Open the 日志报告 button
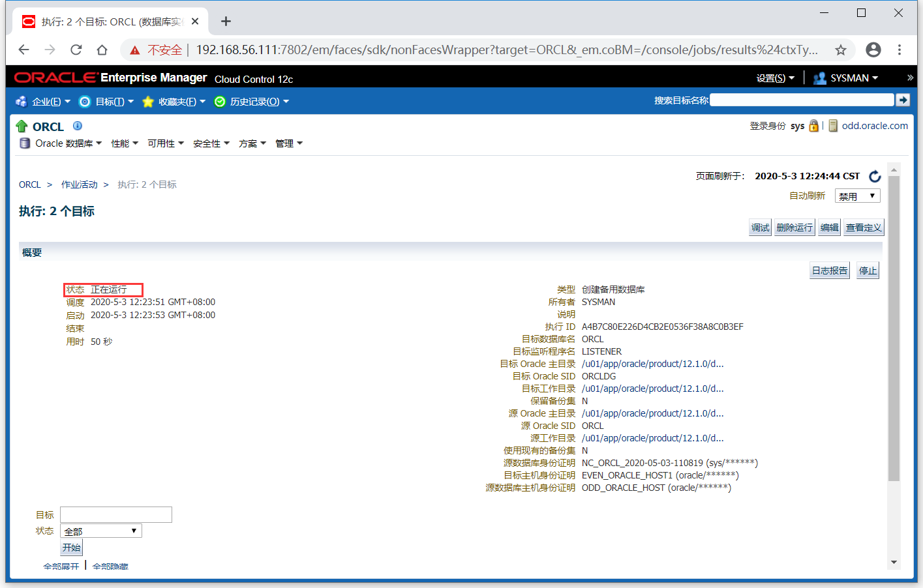The height and width of the screenshot is (588, 923). pos(830,271)
